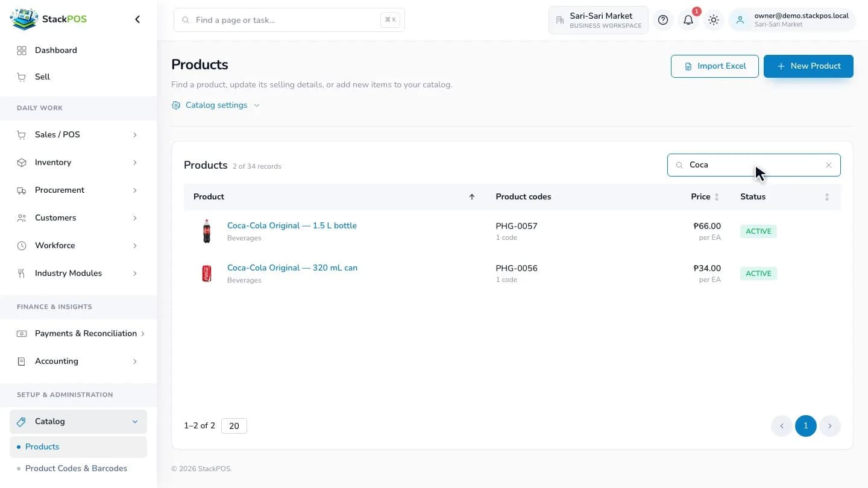
Task: Click the Import Excel button
Action: click(x=715, y=66)
